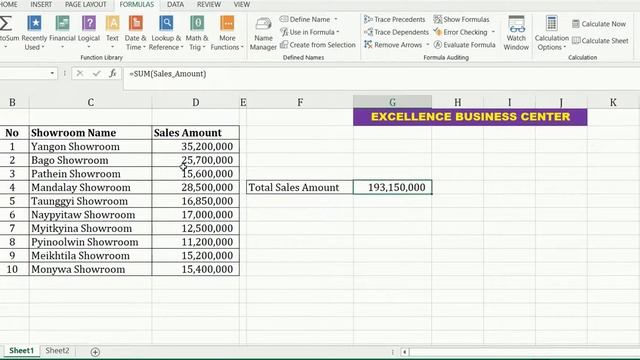
Task: Open the More Functions menu
Action: [227, 33]
